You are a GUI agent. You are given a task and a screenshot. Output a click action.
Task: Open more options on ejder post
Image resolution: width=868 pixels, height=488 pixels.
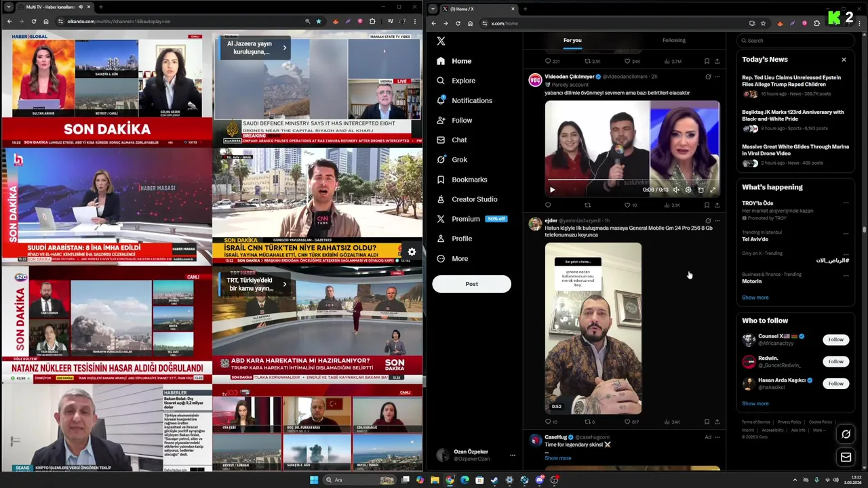click(x=717, y=220)
